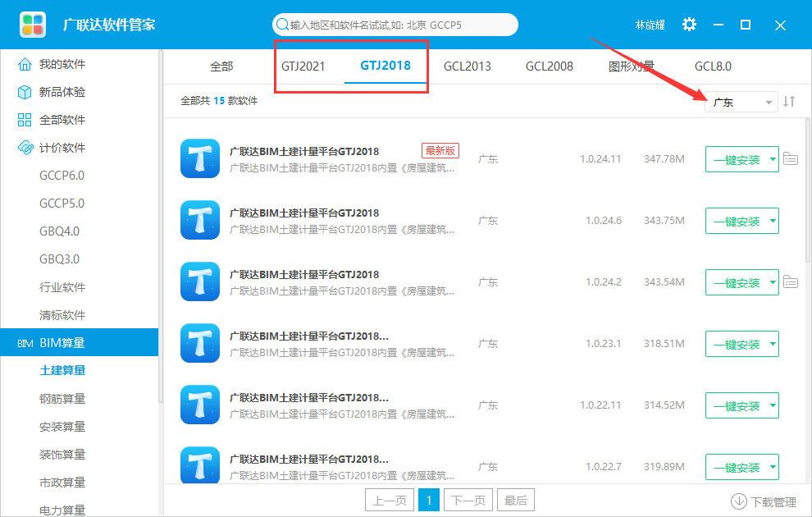This screenshot has height=517, width=812.
Task: Click 一键安装 for version 1.0.24.6
Action: point(737,222)
